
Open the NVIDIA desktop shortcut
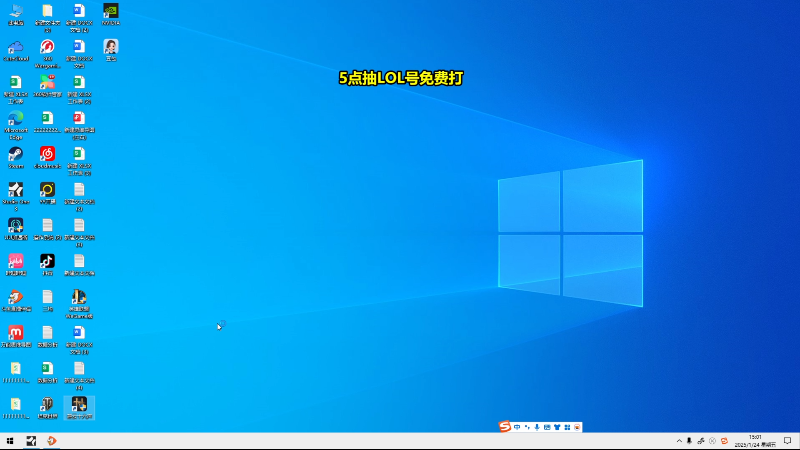tap(111, 15)
